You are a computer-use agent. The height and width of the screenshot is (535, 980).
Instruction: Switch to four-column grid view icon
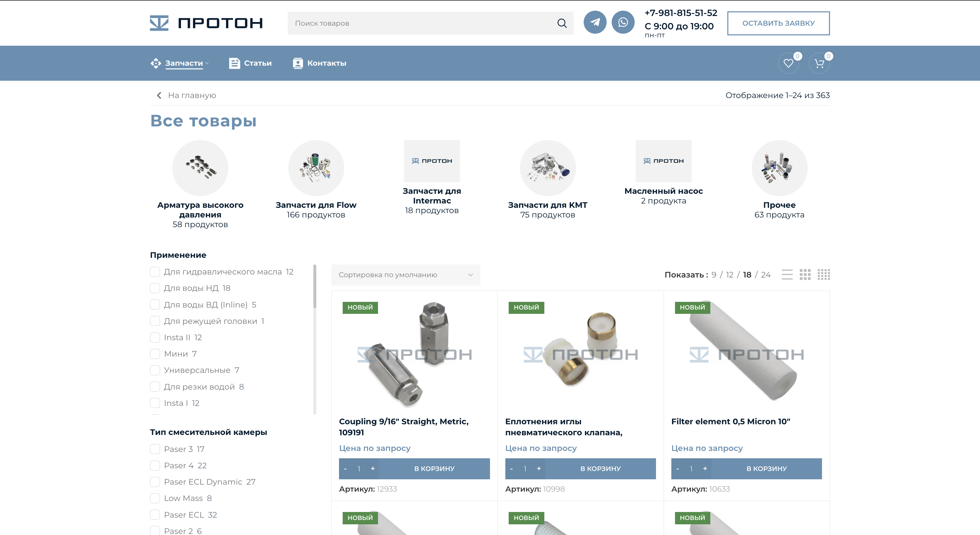tap(824, 275)
